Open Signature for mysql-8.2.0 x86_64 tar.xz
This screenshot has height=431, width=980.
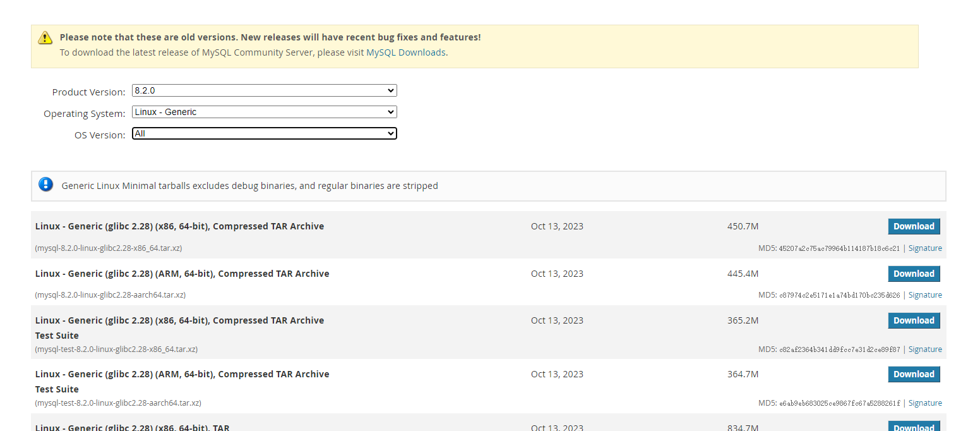[925, 248]
